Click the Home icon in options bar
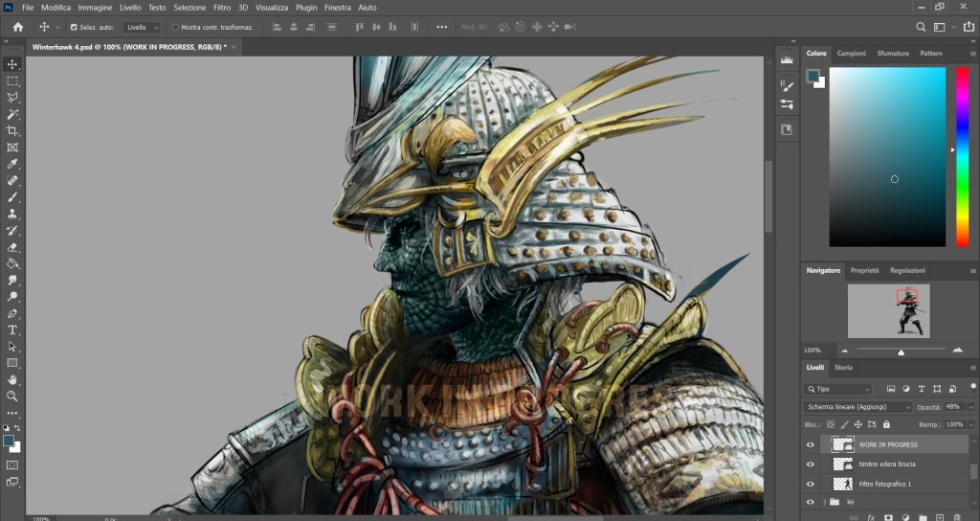The image size is (980, 521). (17, 27)
